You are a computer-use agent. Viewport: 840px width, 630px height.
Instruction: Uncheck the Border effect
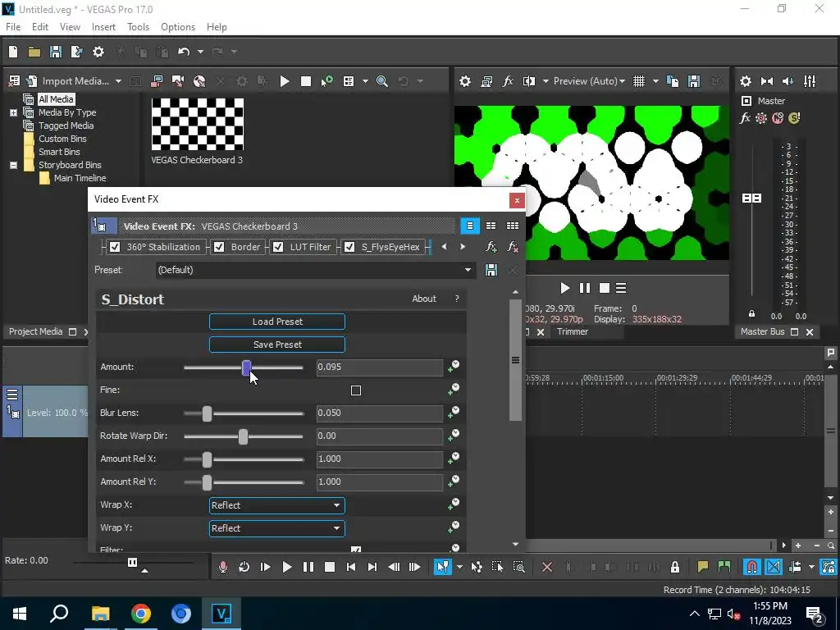pyautogui.click(x=219, y=247)
